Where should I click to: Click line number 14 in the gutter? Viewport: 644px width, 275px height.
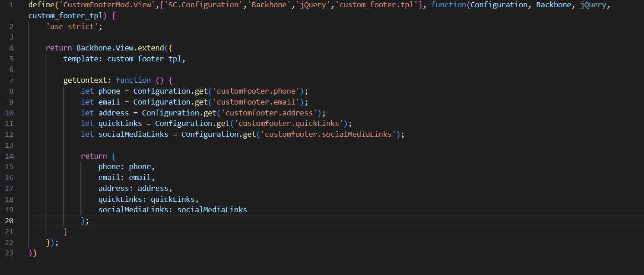tap(11, 156)
